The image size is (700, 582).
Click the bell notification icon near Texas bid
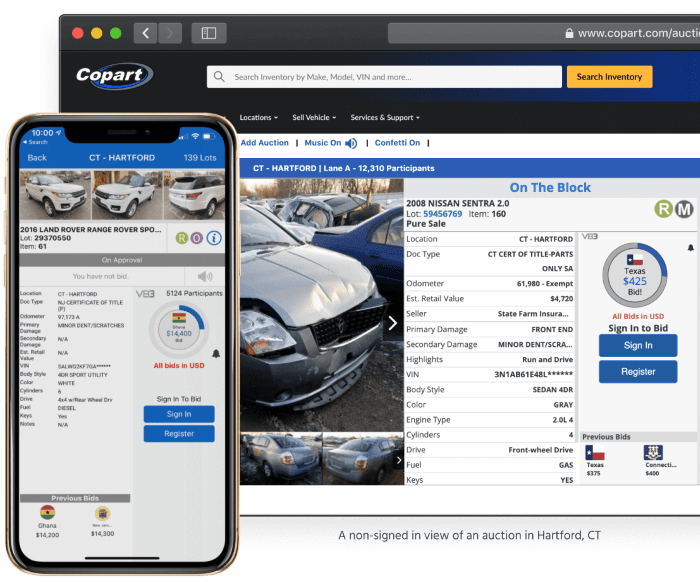click(x=690, y=248)
